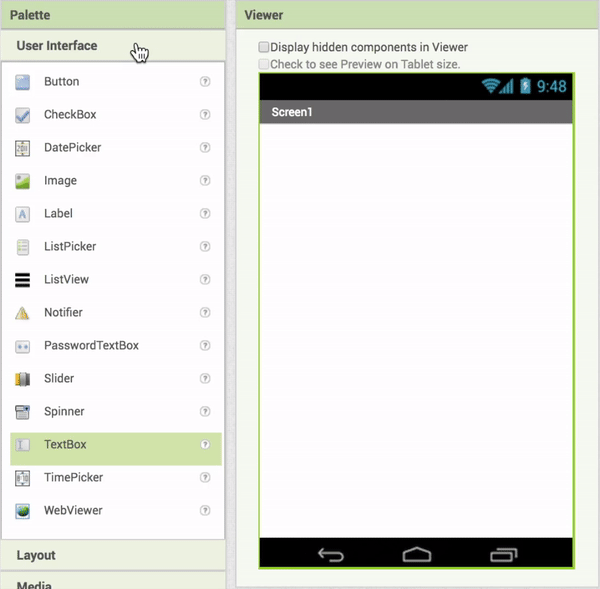Click the Slider label in palette
The width and height of the screenshot is (600, 589).
point(59,378)
